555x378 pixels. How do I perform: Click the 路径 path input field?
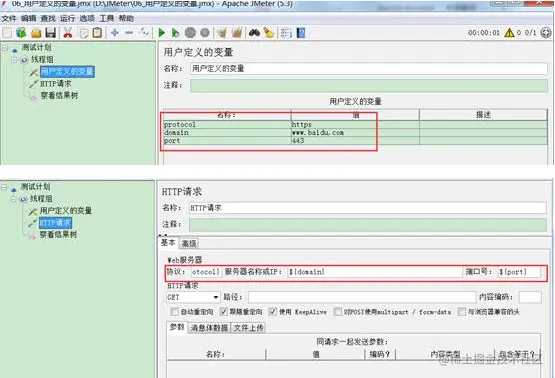362,297
